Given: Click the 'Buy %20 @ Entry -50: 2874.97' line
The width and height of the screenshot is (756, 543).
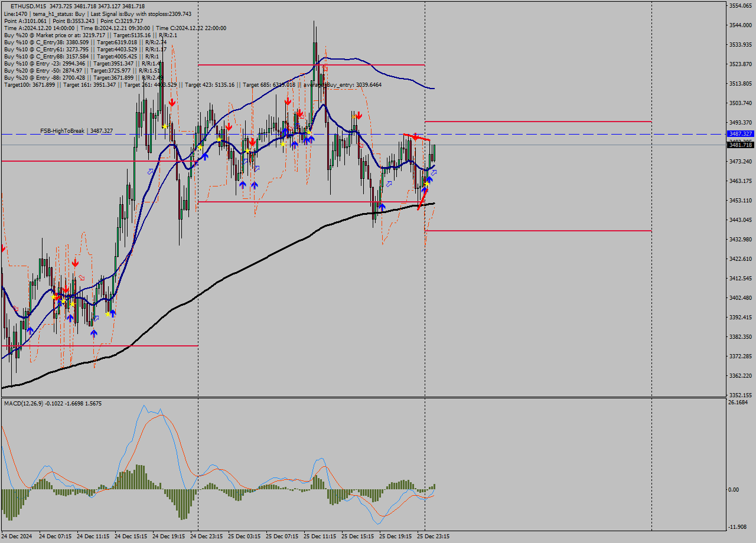Looking at the screenshot, I should (x=83, y=70).
